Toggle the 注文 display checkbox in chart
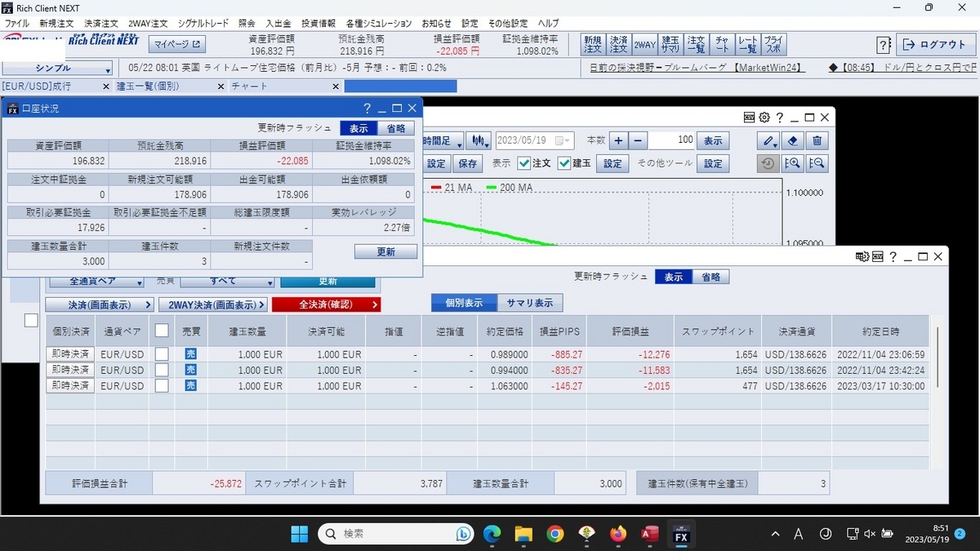Viewport: 980px width, 551px height. (x=523, y=163)
